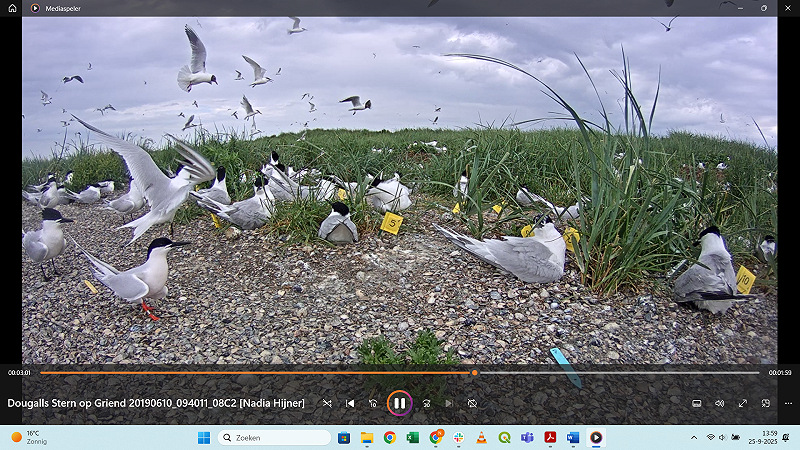Screen dimensions: 800x450
Task: Open Word from the taskbar
Action: click(573, 437)
